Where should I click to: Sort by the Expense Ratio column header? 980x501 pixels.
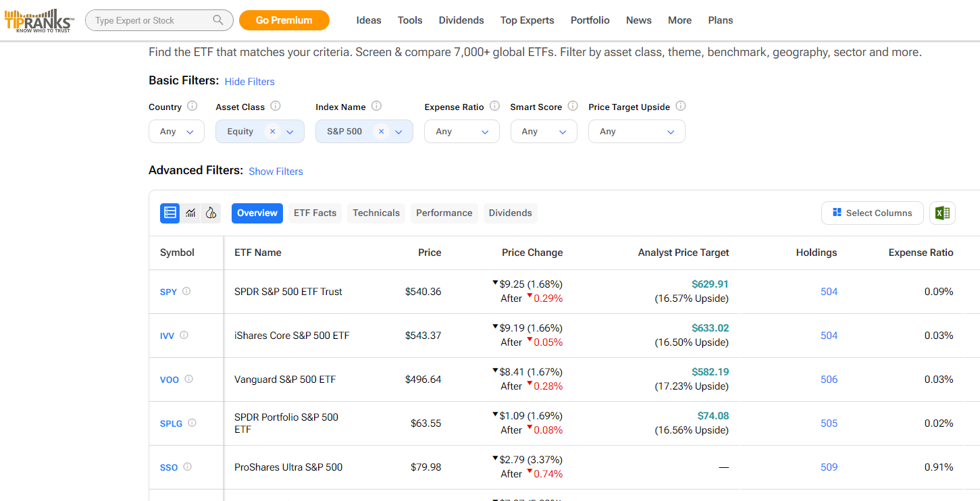coord(921,253)
